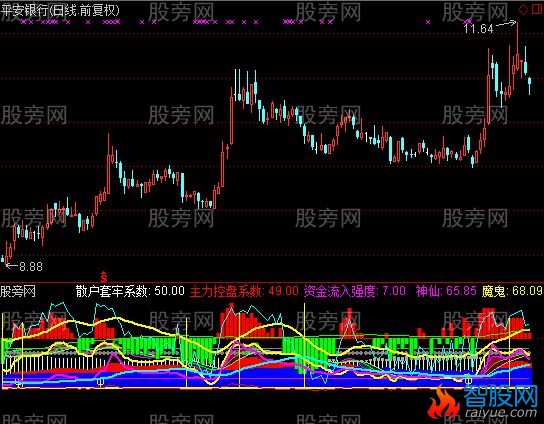Click the 8.88 low price label
This screenshot has width=544, height=424.
[x=31, y=266]
